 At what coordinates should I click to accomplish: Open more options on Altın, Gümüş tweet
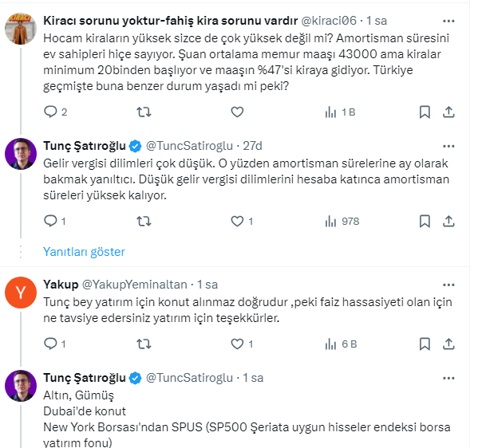point(449,377)
